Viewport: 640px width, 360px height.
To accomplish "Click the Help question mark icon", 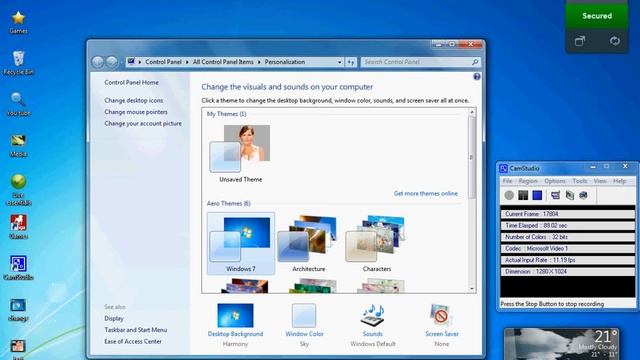I will [477, 77].
